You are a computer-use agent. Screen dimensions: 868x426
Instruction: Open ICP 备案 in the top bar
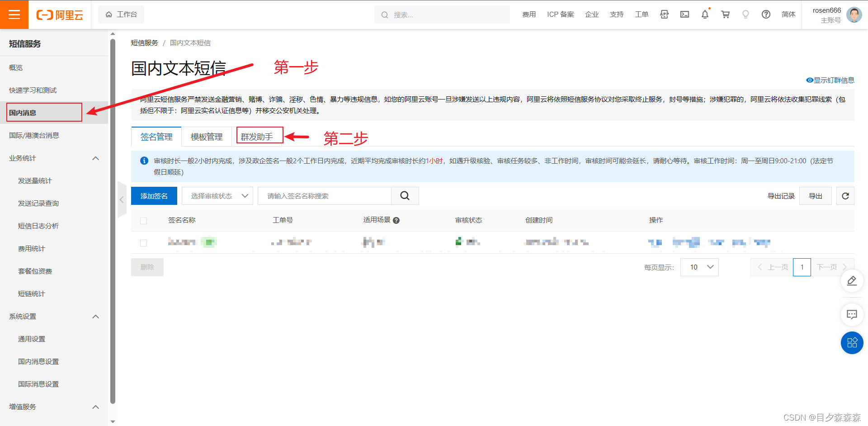point(561,14)
